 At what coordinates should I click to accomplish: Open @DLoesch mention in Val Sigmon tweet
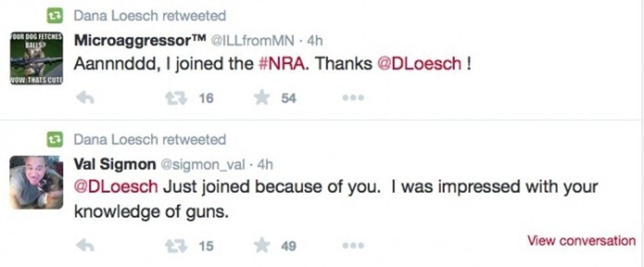click(x=116, y=187)
